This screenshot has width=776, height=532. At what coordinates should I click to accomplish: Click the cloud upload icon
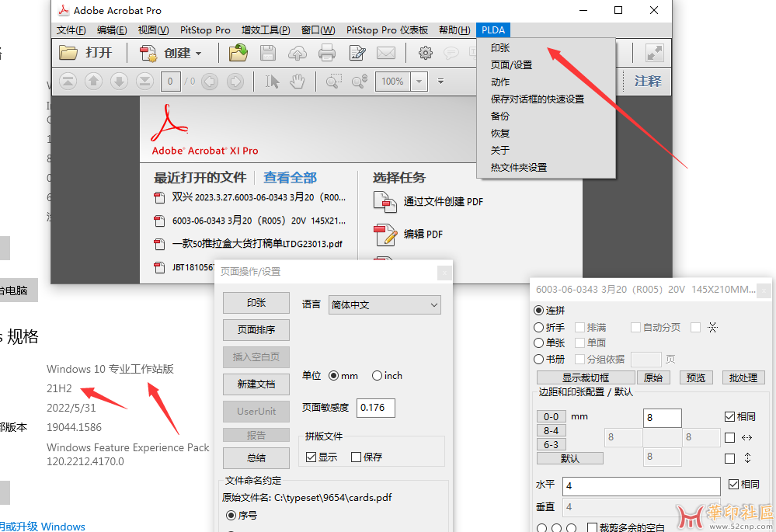coord(297,53)
